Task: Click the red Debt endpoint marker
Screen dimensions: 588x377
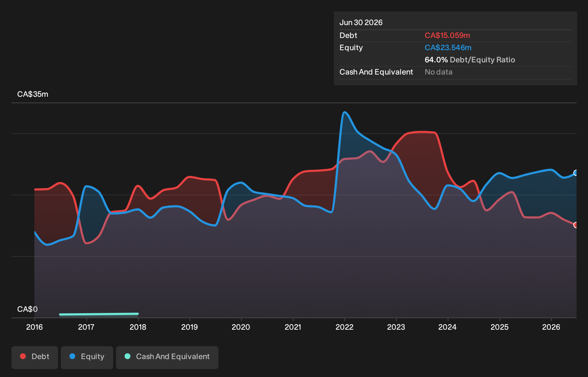Action: point(576,225)
